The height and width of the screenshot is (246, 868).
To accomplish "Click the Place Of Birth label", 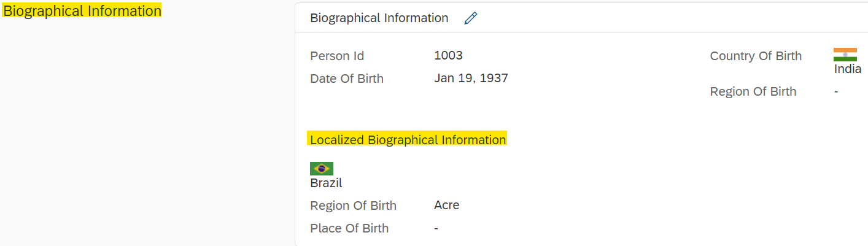I will pyautogui.click(x=349, y=228).
